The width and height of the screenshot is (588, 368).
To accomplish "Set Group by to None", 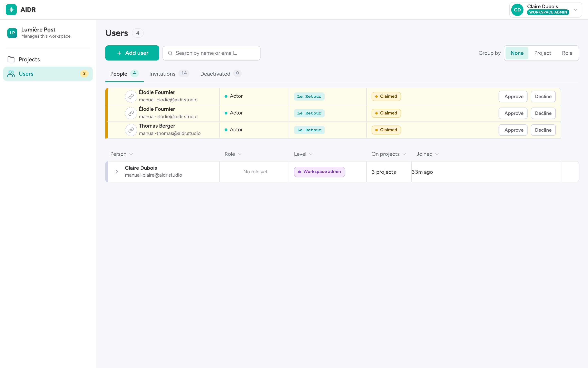I will pyautogui.click(x=517, y=53).
